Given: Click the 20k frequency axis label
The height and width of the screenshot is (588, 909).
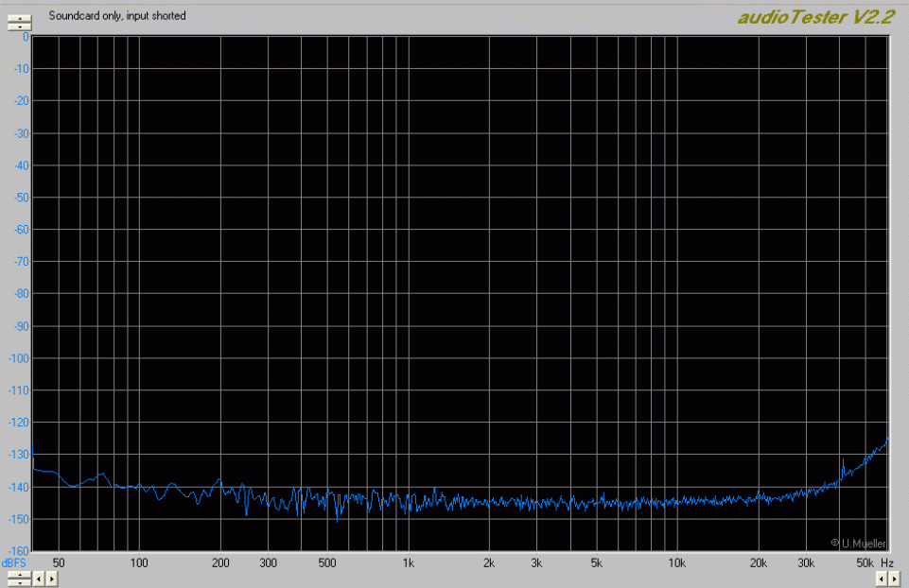Looking at the screenshot, I should click(758, 563).
